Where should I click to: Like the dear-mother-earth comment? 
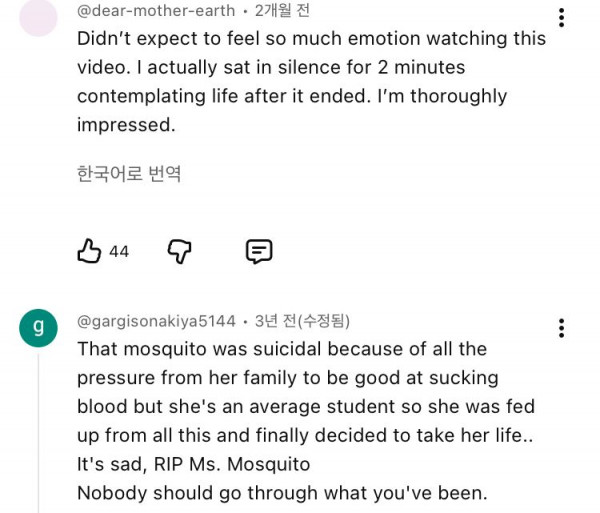click(x=89, y=251)
